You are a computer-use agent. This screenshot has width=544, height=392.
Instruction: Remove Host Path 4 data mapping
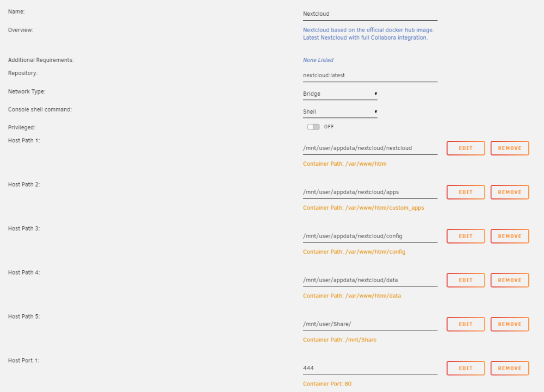(510, 281)
